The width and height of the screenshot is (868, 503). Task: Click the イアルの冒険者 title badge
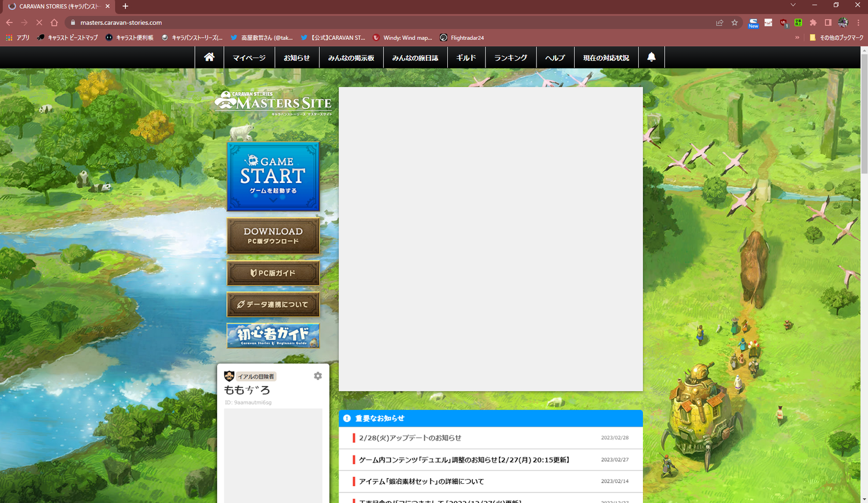(256, 376)
